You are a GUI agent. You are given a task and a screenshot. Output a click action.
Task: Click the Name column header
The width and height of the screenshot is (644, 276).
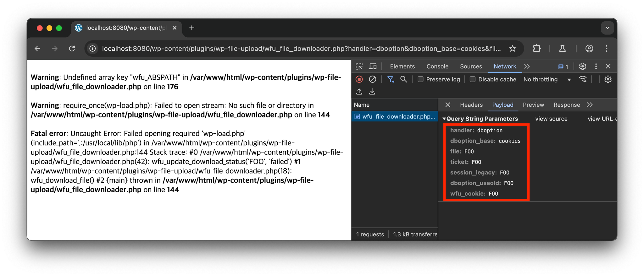tap(395, 105)
